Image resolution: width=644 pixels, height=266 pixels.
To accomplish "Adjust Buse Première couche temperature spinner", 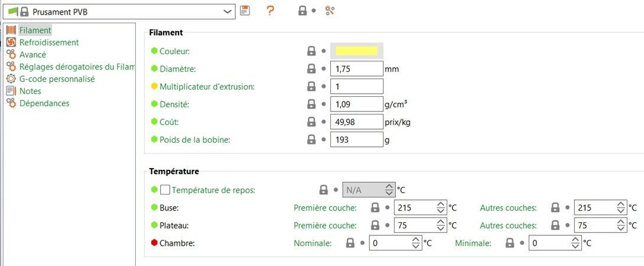I will tap(441, 208).
